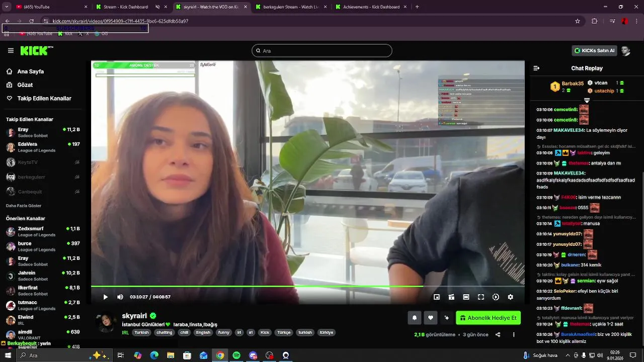This screenshot has width=644, height=362.
Task: Share this VOD
Action: pyautogui.click(x=498, y=334)
